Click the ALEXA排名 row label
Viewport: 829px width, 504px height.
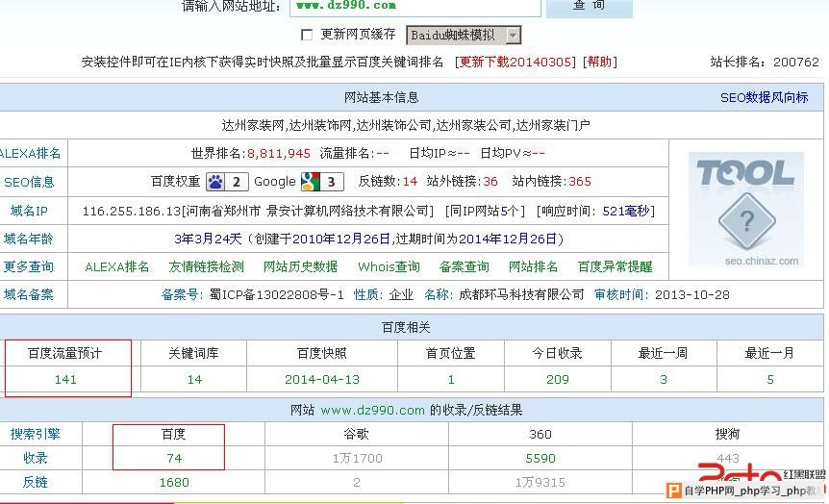[x=30, y=154]
